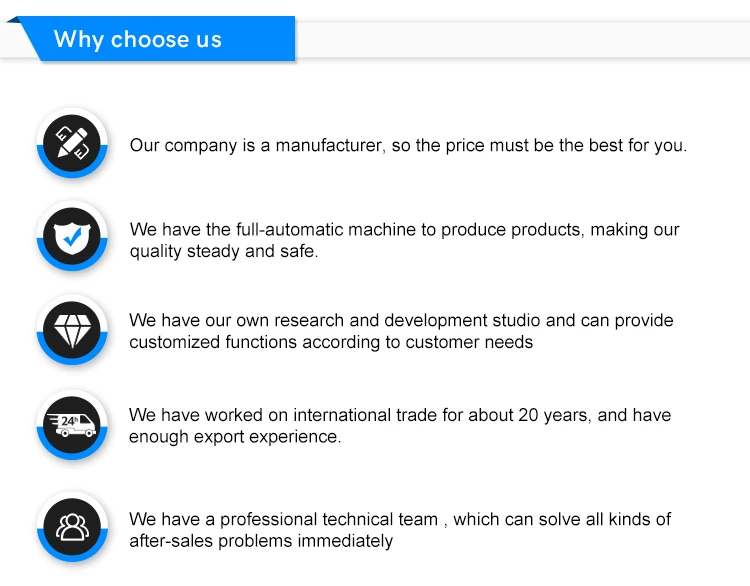Click the gray header bar beside banner

tap(520, 40)
